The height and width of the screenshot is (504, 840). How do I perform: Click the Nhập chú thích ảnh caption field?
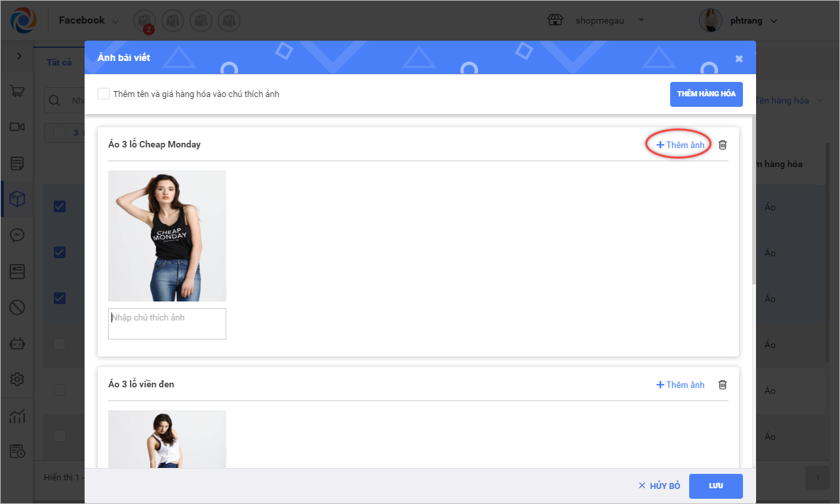coord(167,324)
